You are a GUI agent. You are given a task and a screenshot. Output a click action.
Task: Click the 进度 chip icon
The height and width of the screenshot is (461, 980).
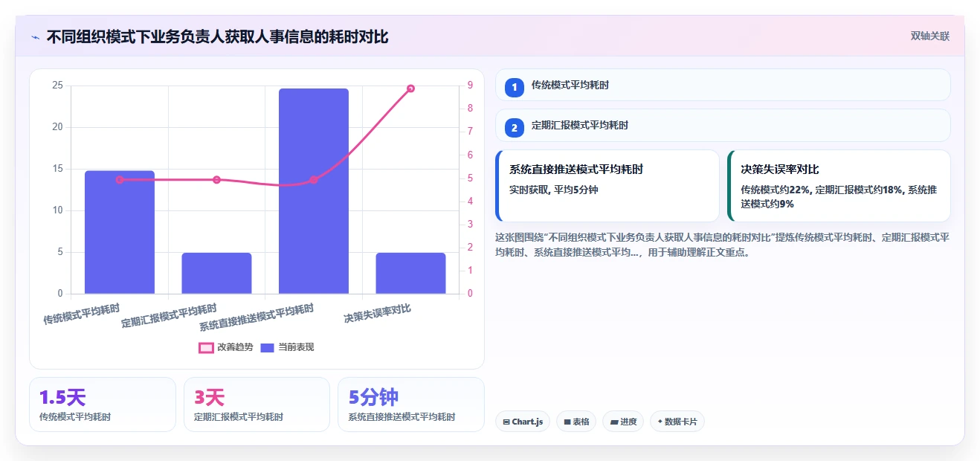click(x=614, y=422)
